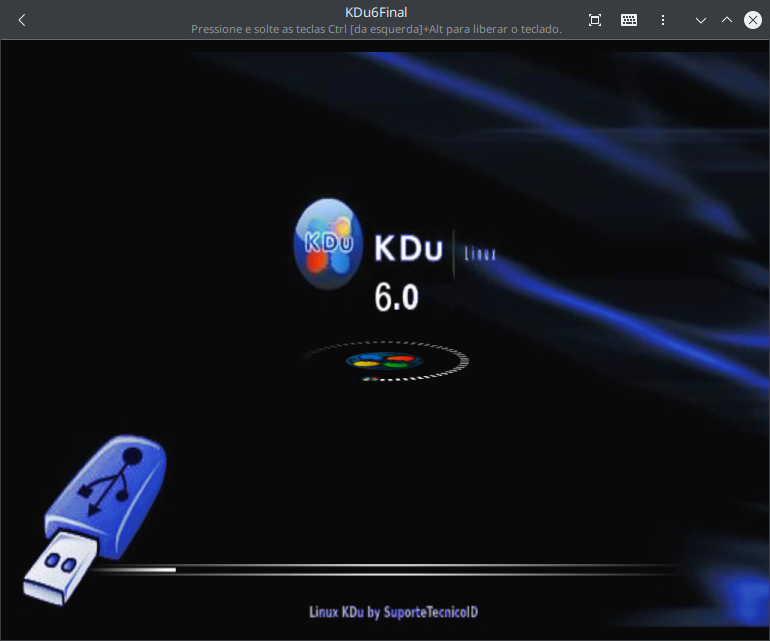This screenshot has width=770, height=641.
Task: Go back using the header back arrow
Action: coord(22,20)
